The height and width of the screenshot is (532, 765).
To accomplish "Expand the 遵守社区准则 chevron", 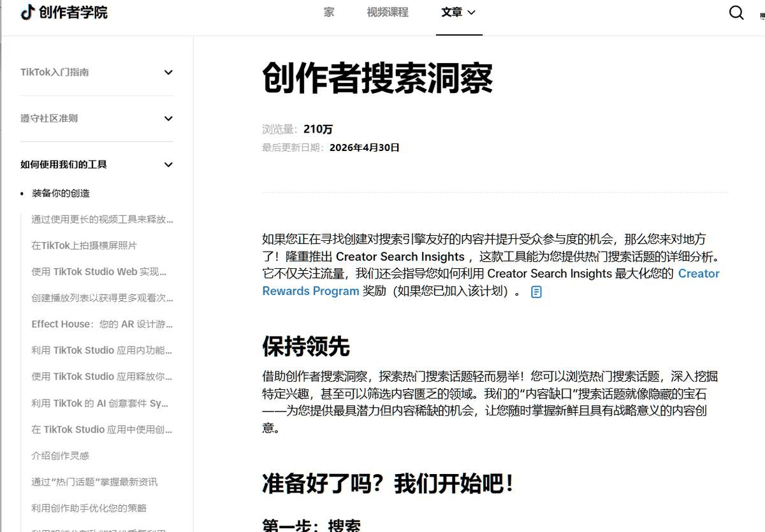I will [x=168, y=119].
